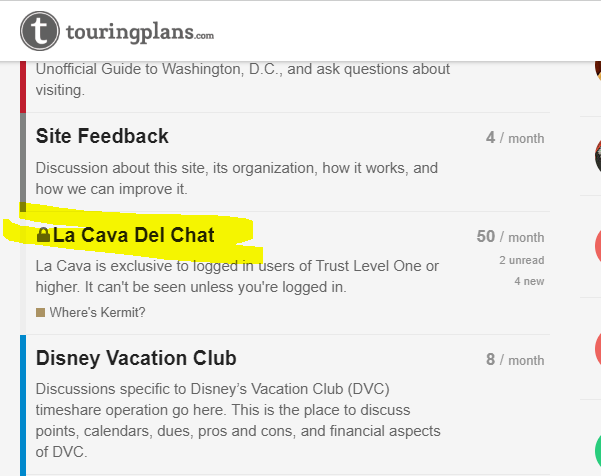Viewport: 601px width, 476px height.
Task: Click the Disney Vacation Club description paragraph
Action: (237, 419)
